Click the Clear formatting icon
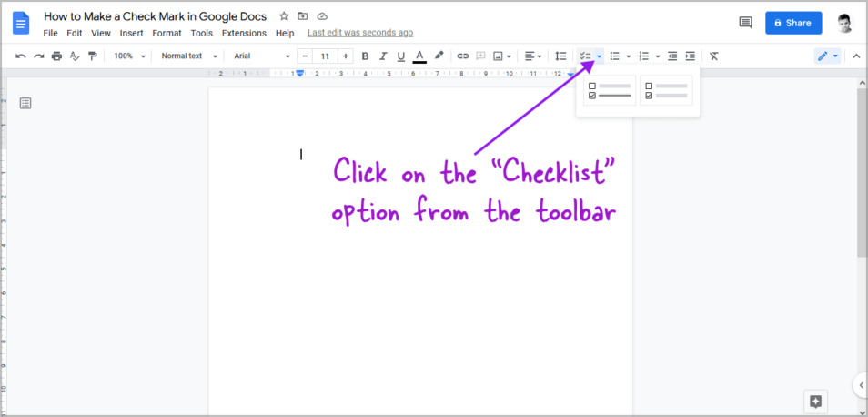 [714, 56]
